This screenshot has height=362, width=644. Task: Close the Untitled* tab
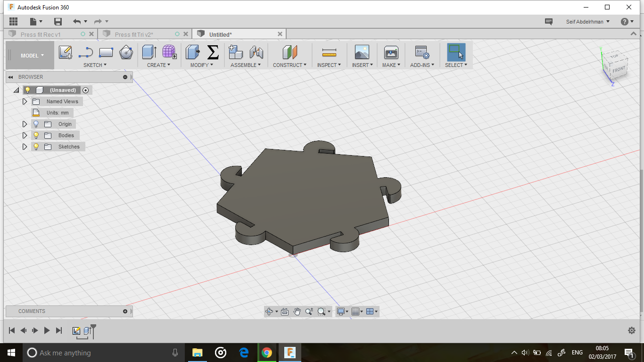pos(280,34)
